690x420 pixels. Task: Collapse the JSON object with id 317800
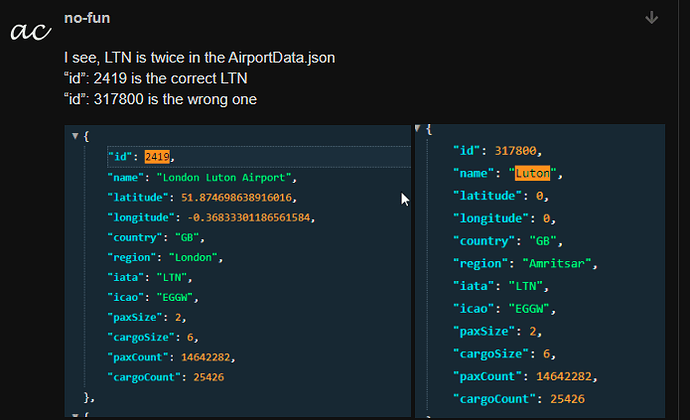pyautogui.click(x=418, y=128)
